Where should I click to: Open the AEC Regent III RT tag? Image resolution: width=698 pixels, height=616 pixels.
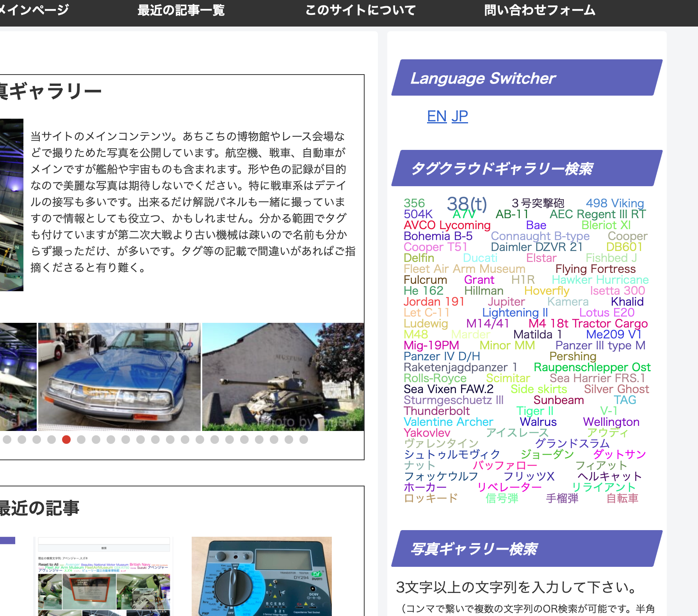click(598, 214)
